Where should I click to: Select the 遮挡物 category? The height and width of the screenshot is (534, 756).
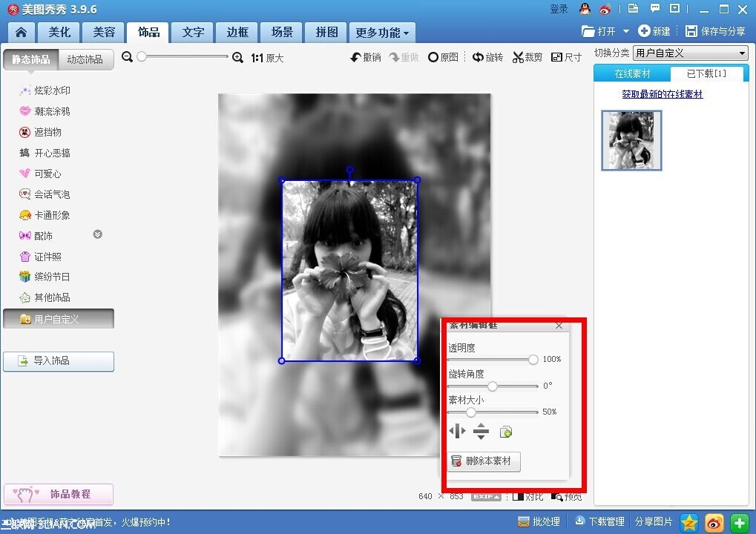pyautogui.click(x=41, y=132)
